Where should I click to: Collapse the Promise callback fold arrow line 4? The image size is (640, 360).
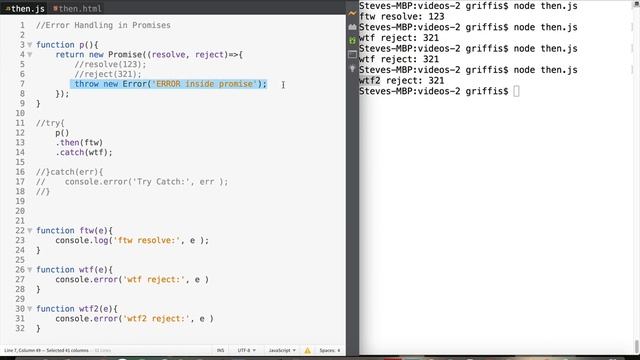click(30, 55)
